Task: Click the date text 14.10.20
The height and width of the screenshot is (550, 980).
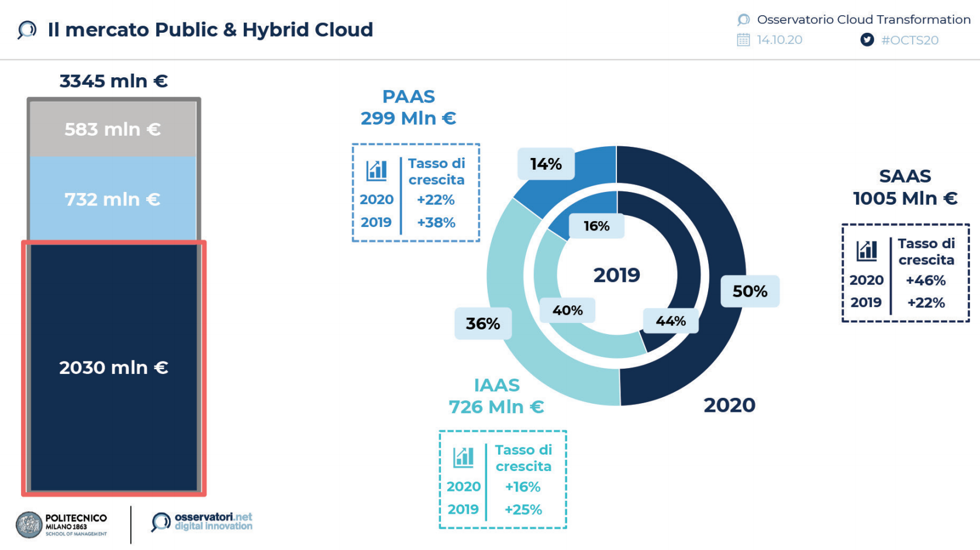Action: click(779, 40)
